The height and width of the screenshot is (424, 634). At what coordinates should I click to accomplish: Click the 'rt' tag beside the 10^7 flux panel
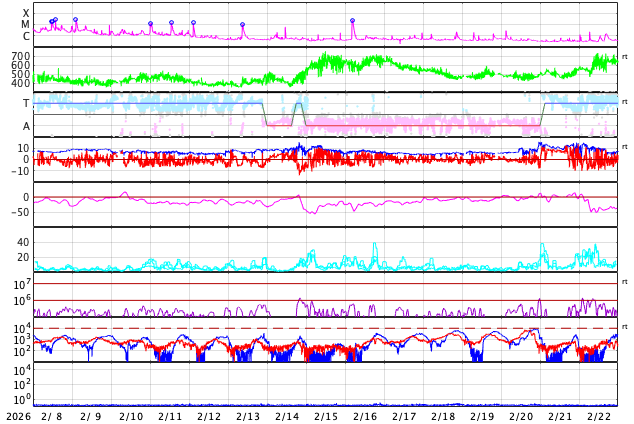(625, 281)
